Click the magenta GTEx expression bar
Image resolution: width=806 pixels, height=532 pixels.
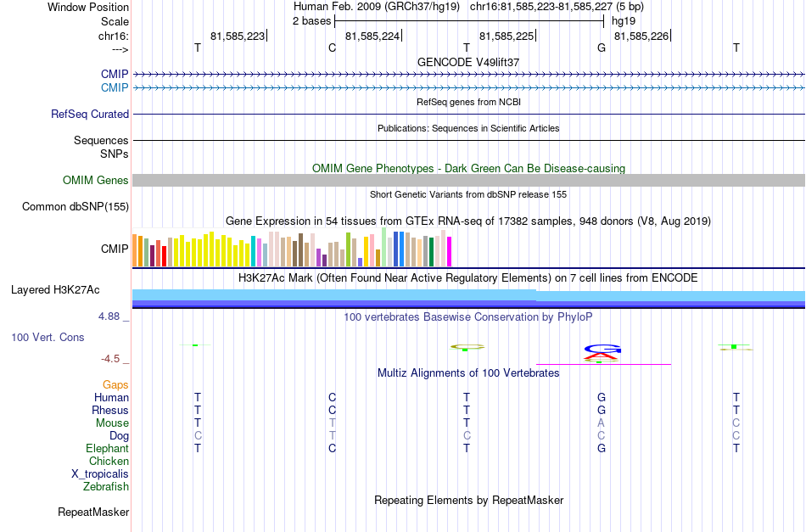coord(450,251)
